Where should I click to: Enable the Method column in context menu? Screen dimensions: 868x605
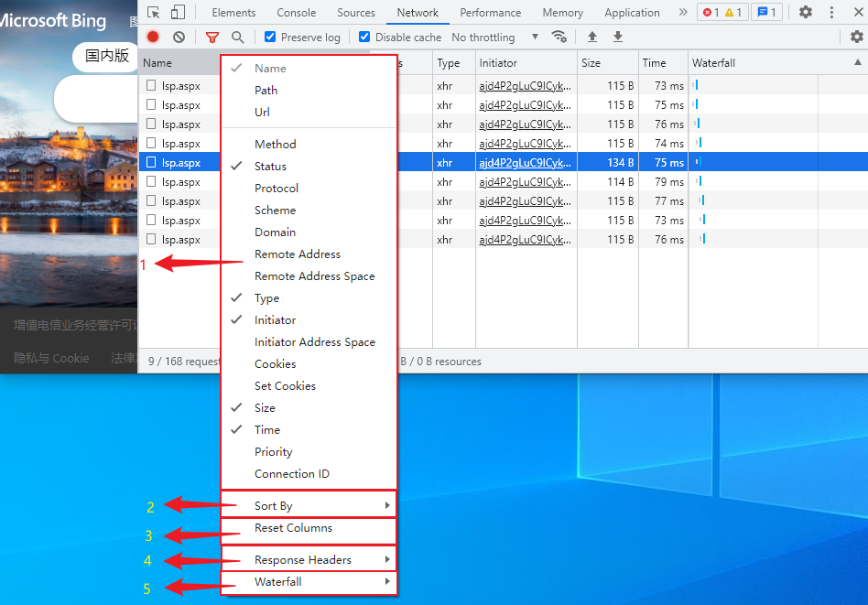276,145
